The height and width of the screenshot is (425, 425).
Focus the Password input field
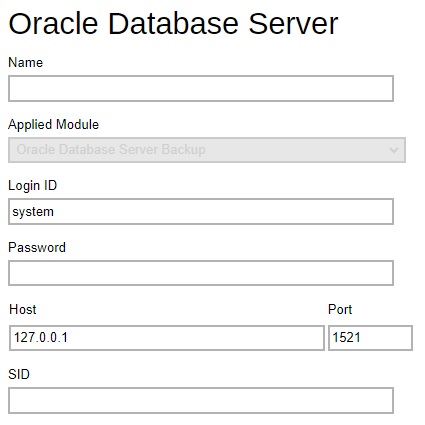[201, 273]
